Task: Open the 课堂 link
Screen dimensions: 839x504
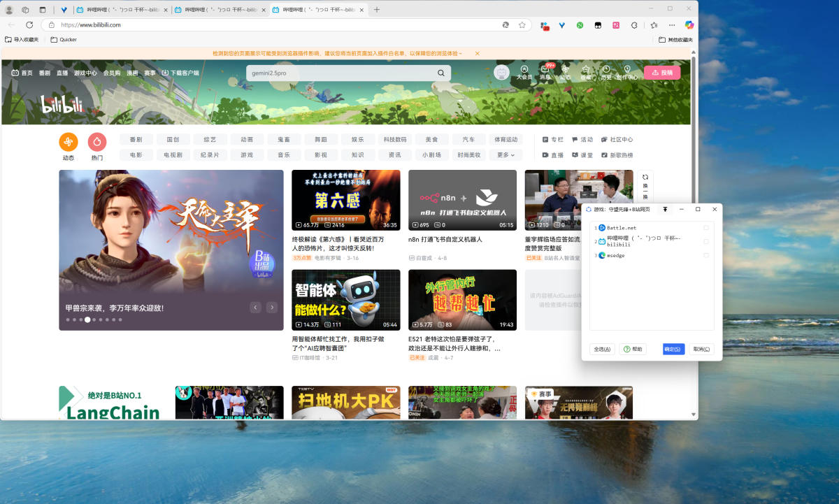Action: point(582,155)
